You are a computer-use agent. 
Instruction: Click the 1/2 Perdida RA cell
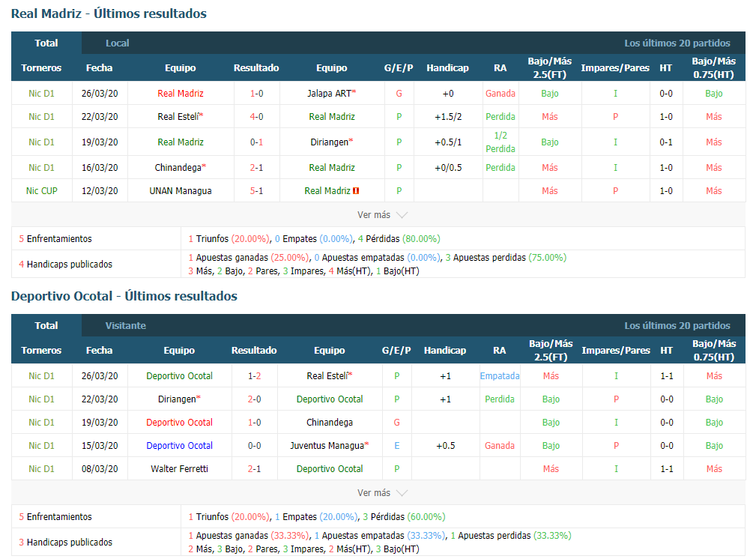[x=501, y=142]
